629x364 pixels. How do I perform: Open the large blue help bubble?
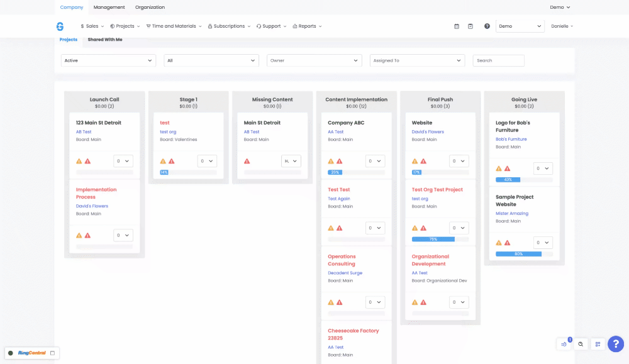tap(616, 344)
